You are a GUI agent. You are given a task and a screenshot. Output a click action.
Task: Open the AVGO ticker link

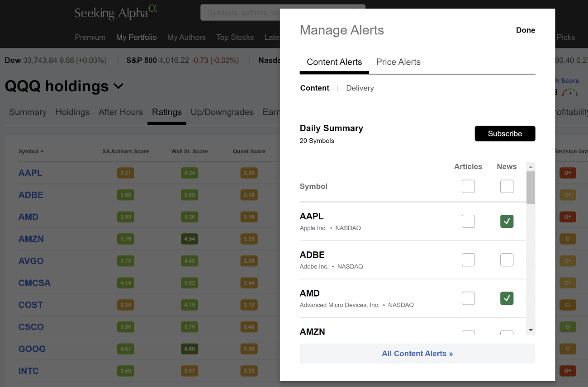(x=31, y=261)
